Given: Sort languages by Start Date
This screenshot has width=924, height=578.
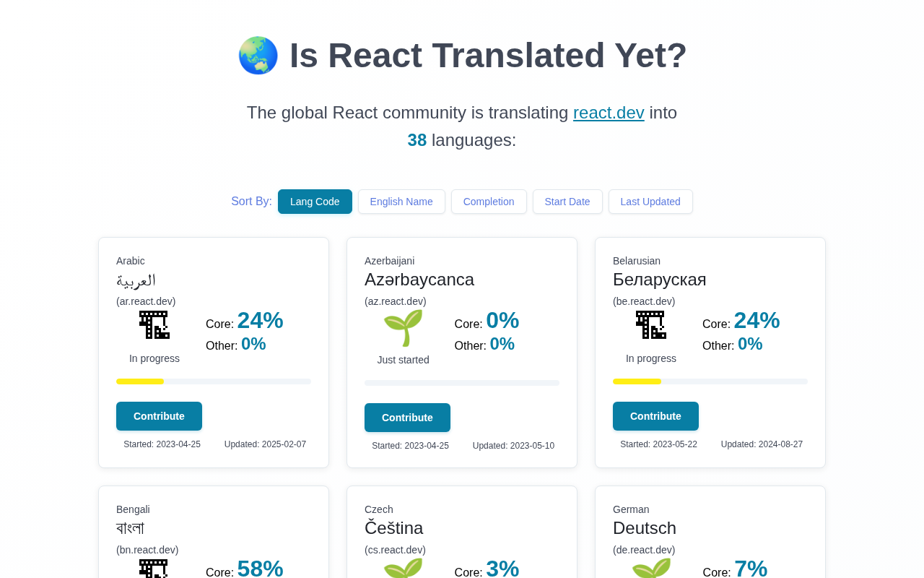Looking at the screenshot, I should 567,202.
